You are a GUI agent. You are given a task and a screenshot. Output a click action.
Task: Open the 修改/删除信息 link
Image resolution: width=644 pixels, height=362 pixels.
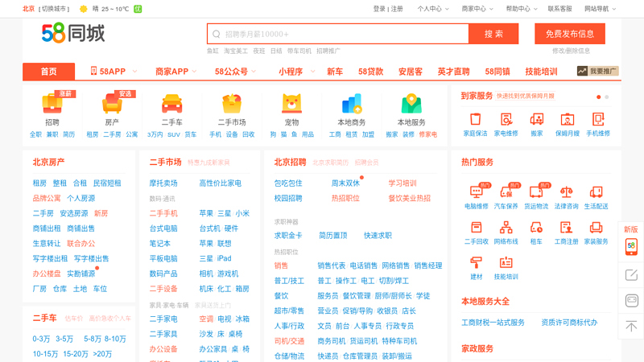click(x=571, y=51)
